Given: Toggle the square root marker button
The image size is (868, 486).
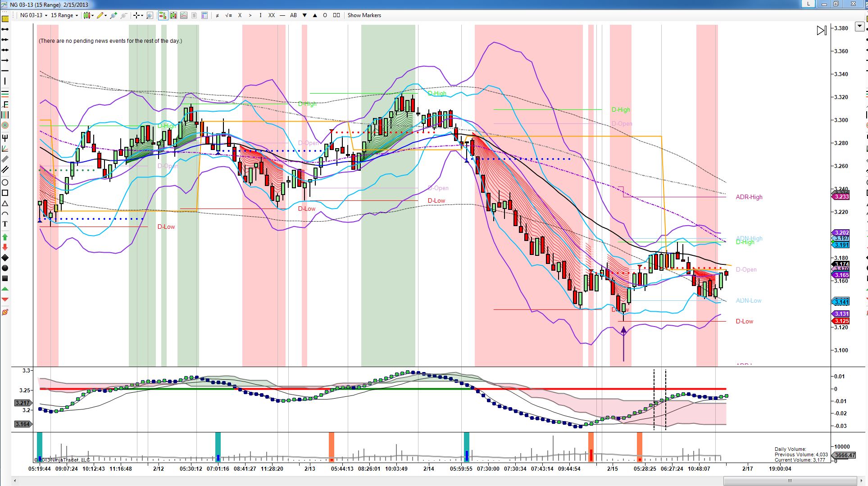Looking at the screenshot, I should [228, 15].
